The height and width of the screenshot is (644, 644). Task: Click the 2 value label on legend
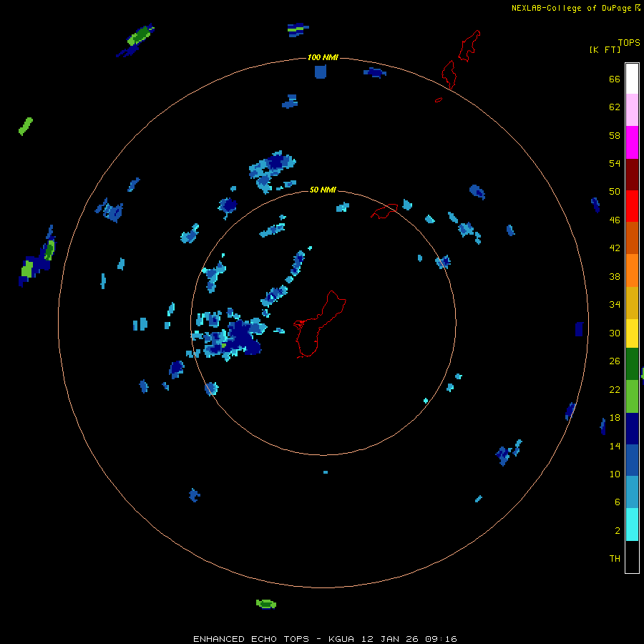tap(618, 530)
